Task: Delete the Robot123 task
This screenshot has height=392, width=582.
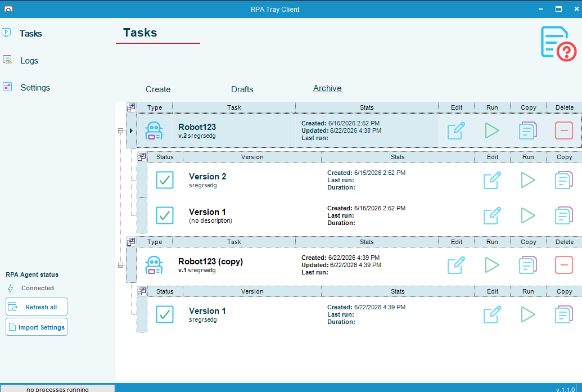Action: pyautogui.click(x=564, y=130)
